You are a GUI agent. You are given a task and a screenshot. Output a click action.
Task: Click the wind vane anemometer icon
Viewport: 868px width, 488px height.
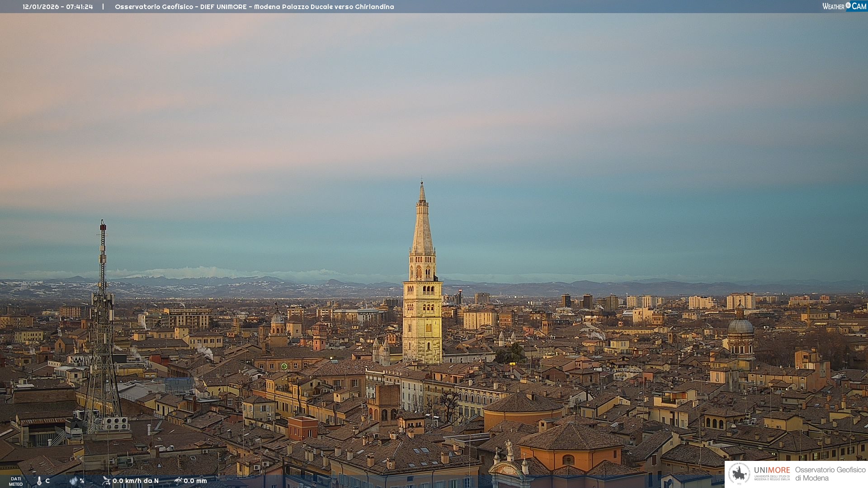click(x=106, y=481)
